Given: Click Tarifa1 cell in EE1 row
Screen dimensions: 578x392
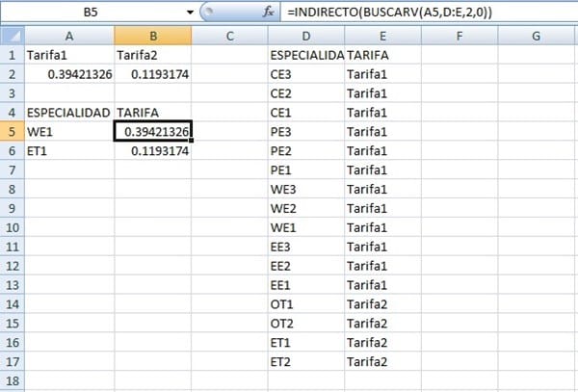Looking at the screenshot, I should pos(383,285).
